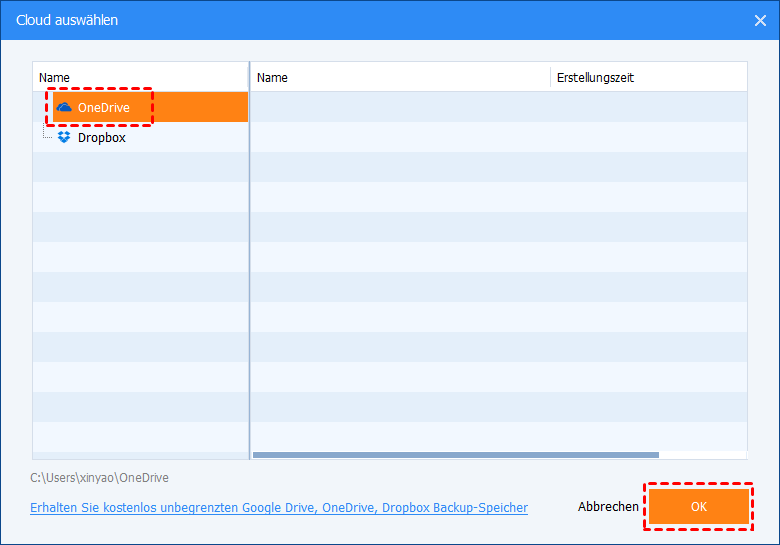Close the Cloud auswählen dialog
Viewport: 780px width, 545px height.
(760, 20)
